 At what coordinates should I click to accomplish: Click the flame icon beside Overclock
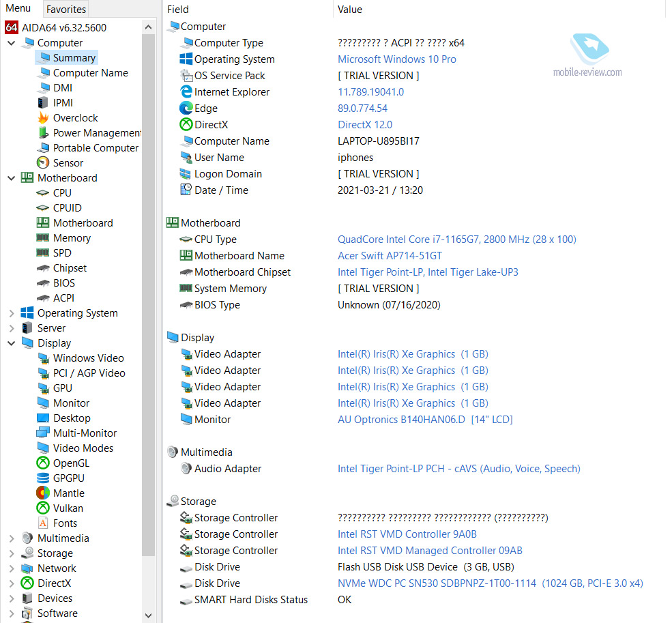click(43, 118)
